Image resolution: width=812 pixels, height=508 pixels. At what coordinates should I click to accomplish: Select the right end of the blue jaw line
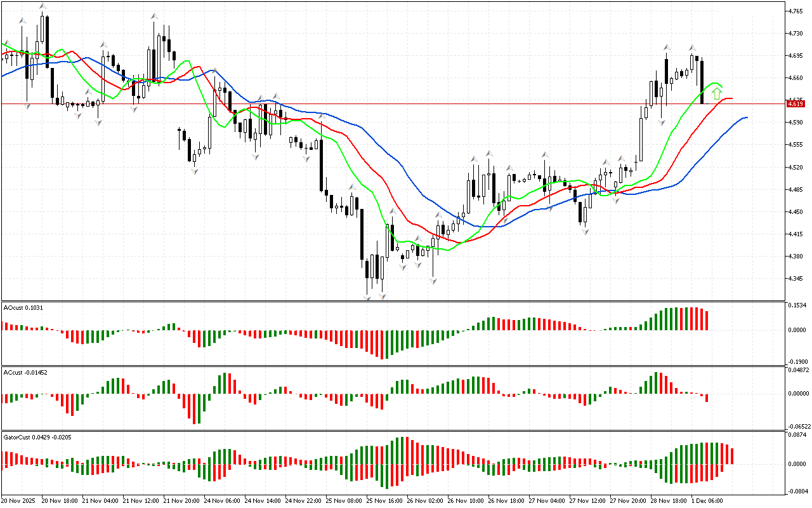(746, 117)
